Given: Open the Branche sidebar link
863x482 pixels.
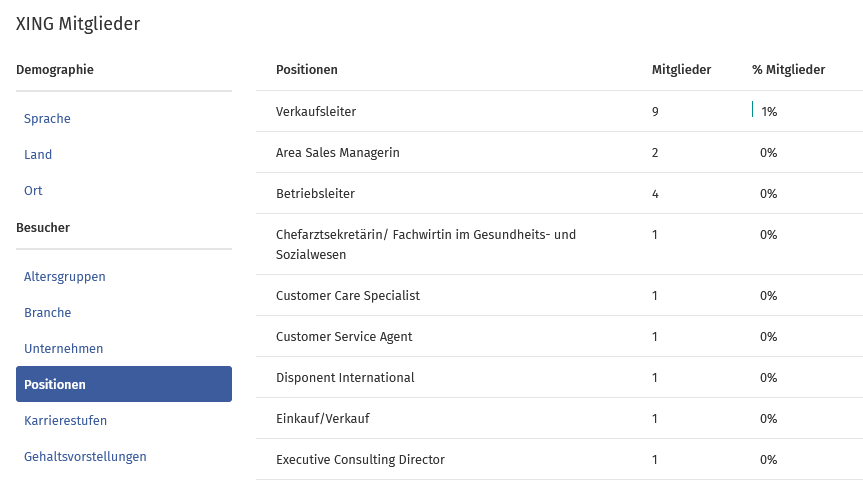Looking at the screenshot, I should (47, 313).
